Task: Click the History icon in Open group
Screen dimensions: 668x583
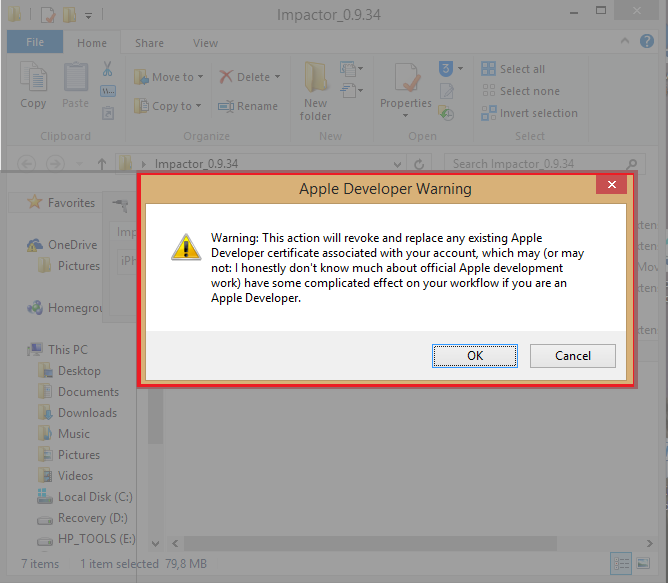Action: point(446,113)
